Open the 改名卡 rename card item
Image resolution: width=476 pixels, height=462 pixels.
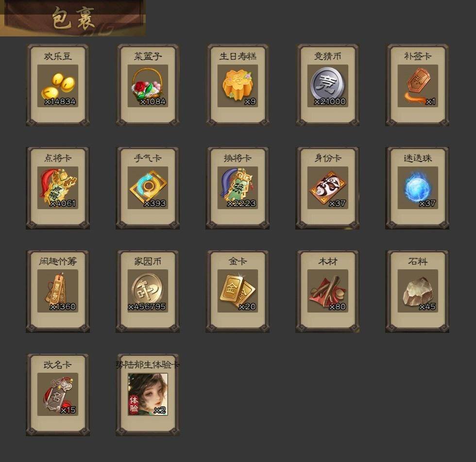[58, 395]
